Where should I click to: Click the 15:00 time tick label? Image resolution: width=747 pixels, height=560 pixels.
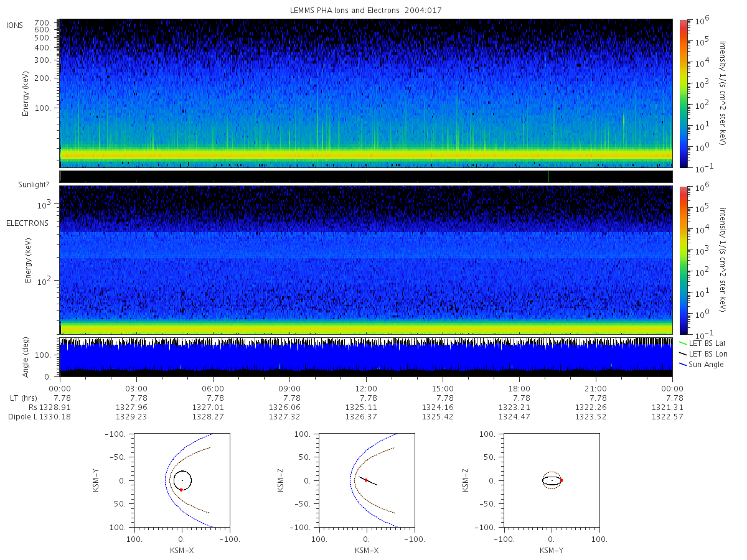pos(443,389)
